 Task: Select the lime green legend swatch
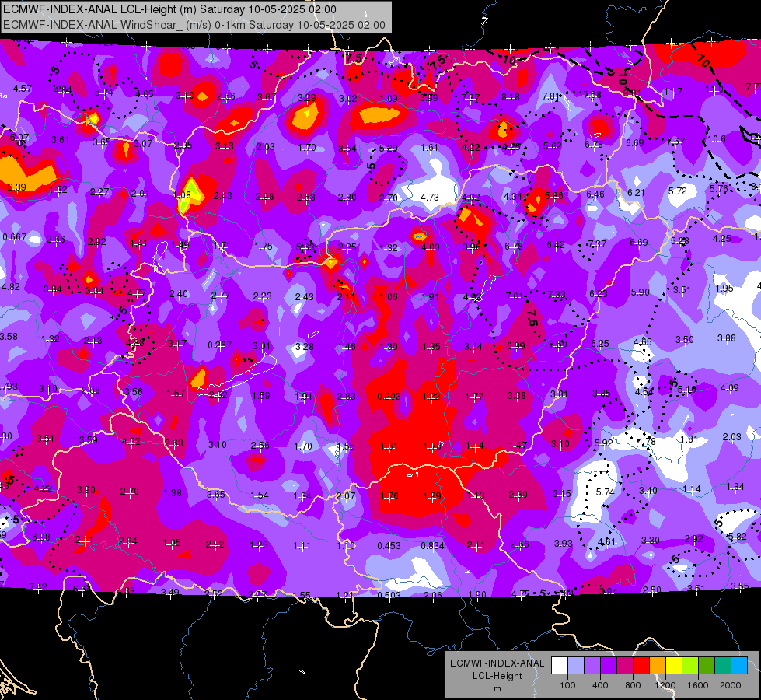[x=690, y=666]
